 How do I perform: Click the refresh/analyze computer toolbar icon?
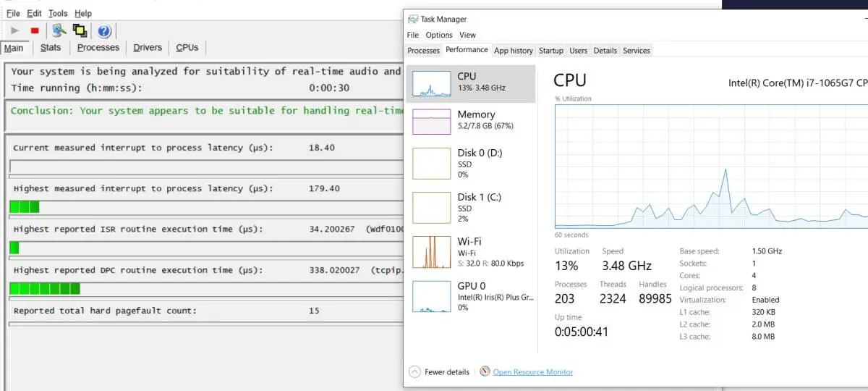point(59,30)
